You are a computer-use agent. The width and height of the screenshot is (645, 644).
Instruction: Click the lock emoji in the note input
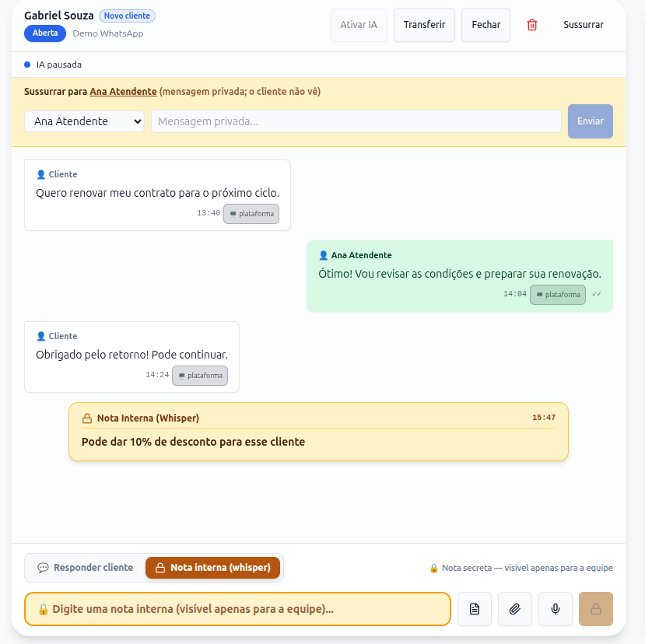click(43, 610)
